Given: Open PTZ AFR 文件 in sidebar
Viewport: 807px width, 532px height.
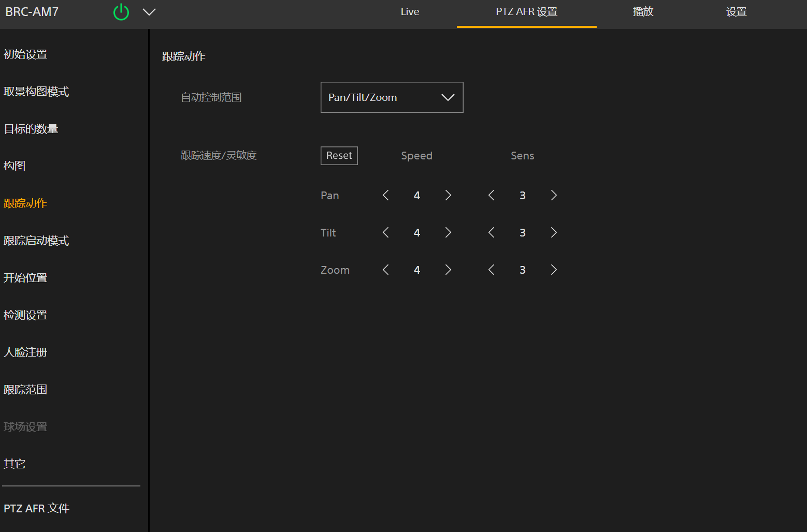Looking at the screenshot, I should point(36,509).
